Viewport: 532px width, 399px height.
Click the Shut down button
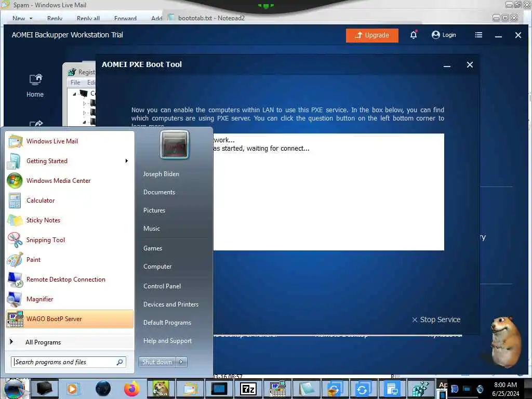(157, 362)
